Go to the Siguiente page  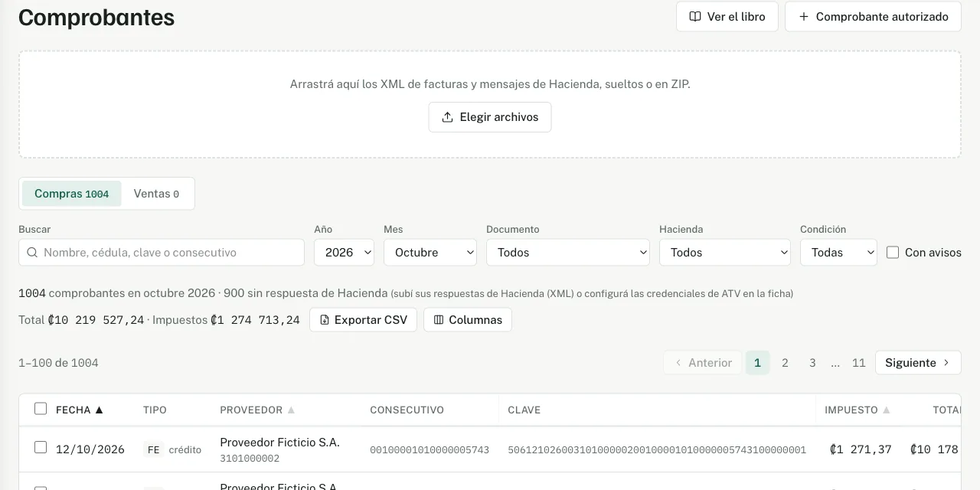(918, 363)
